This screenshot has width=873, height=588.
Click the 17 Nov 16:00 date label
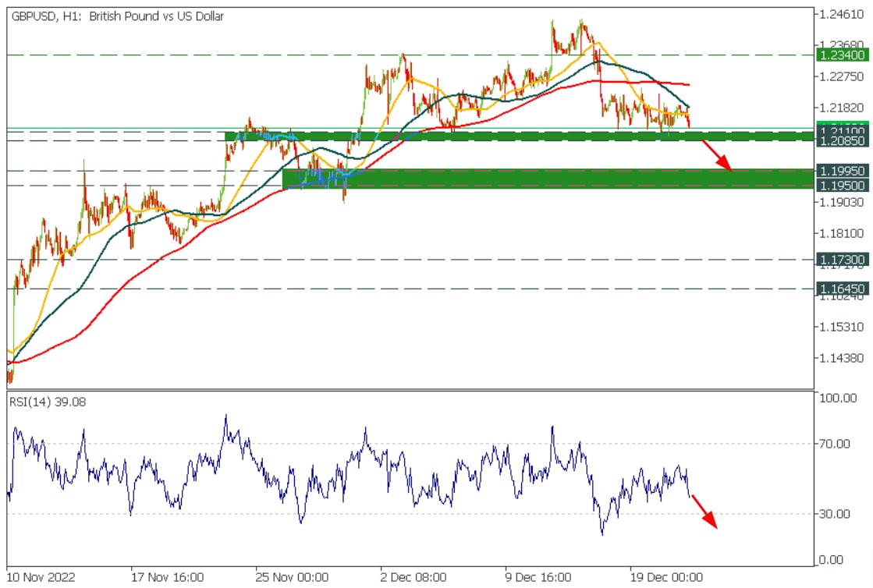167,577
